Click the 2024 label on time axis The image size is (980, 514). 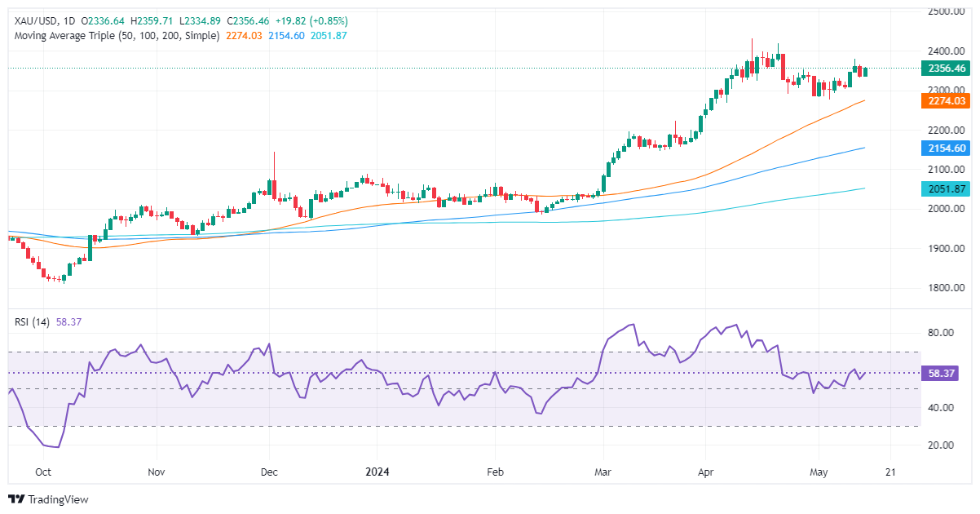click(x=377, y=472)
